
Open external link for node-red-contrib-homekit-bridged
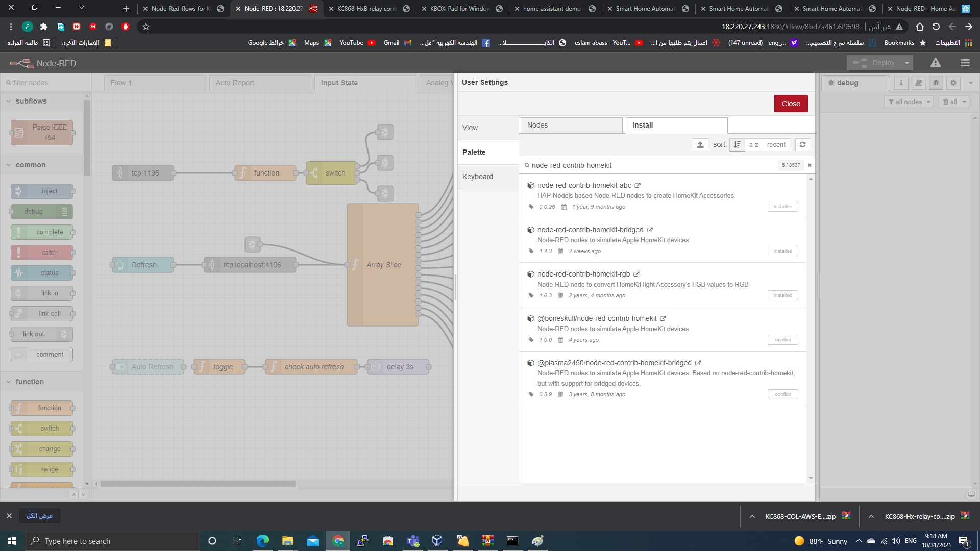click(x=650, y=230)
